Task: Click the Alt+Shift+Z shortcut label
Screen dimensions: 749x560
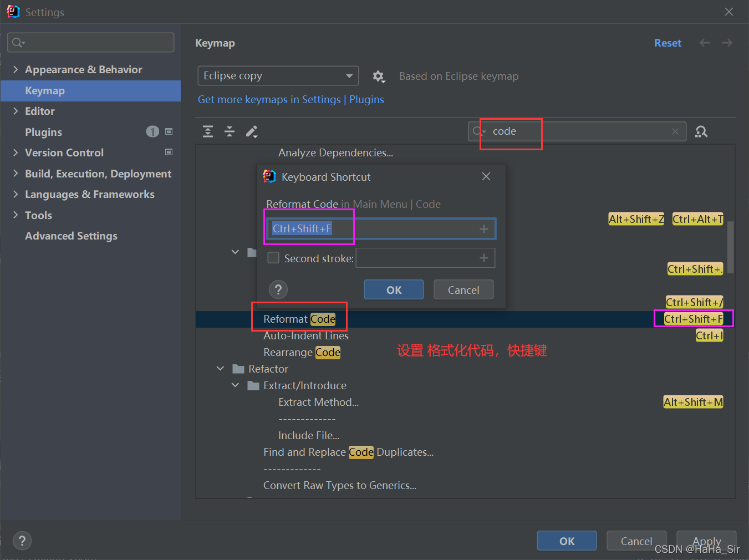Action: tap(636, 219)
